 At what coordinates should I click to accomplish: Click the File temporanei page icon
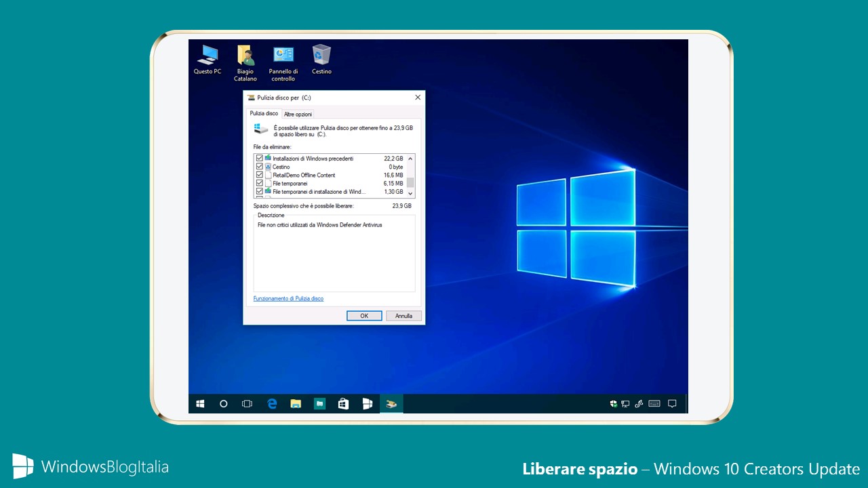[x=268, y=183]
